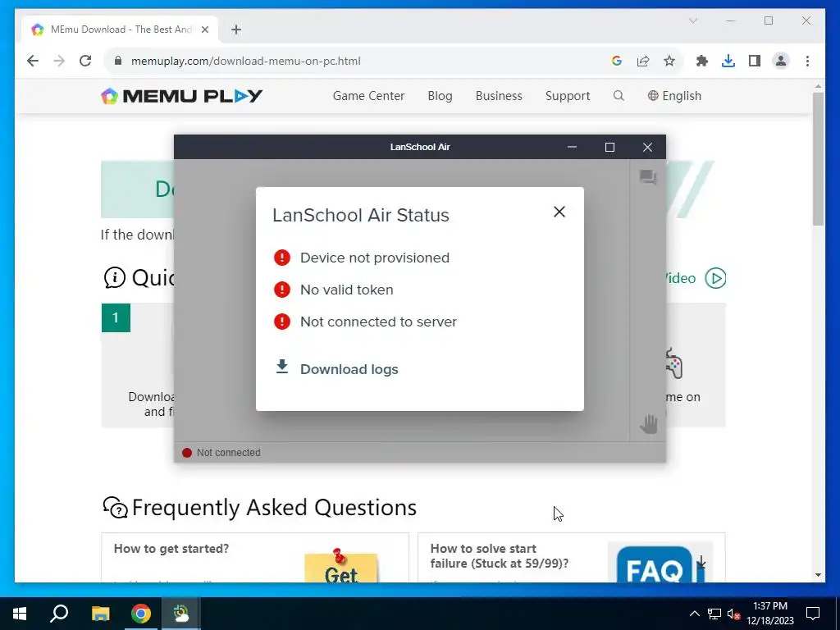
Task: Open the Support menu item
Action: [568, 96]
